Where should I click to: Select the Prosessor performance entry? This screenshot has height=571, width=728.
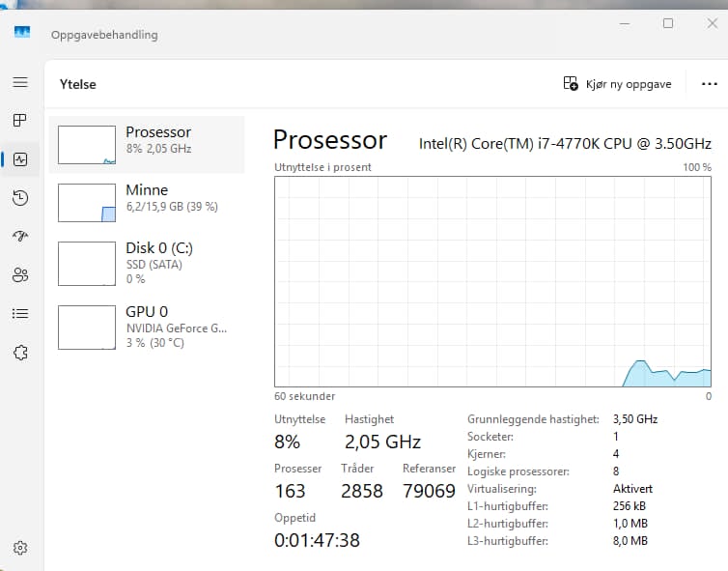[147, 145]
